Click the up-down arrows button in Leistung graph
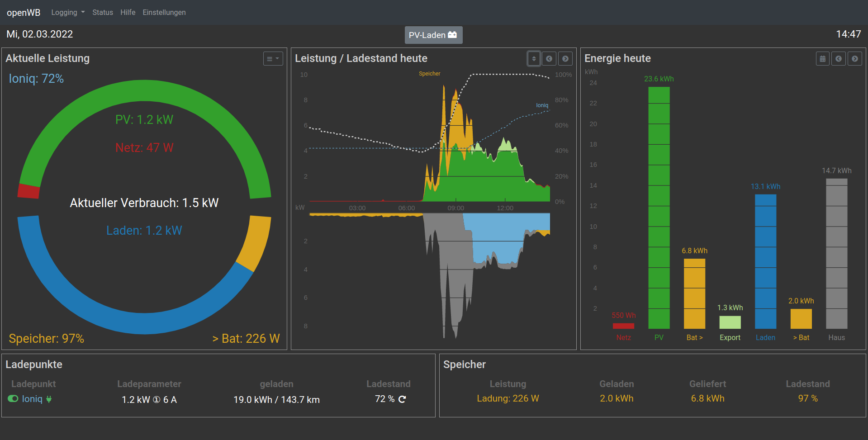Viewport: 868px width, 440px height. (x=534, y=59)
